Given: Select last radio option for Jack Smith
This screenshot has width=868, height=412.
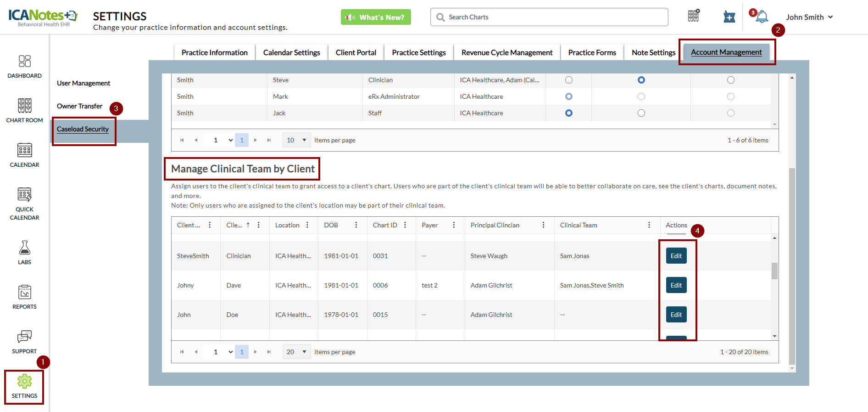Looking at the screenshot, I should pos(731,113).
